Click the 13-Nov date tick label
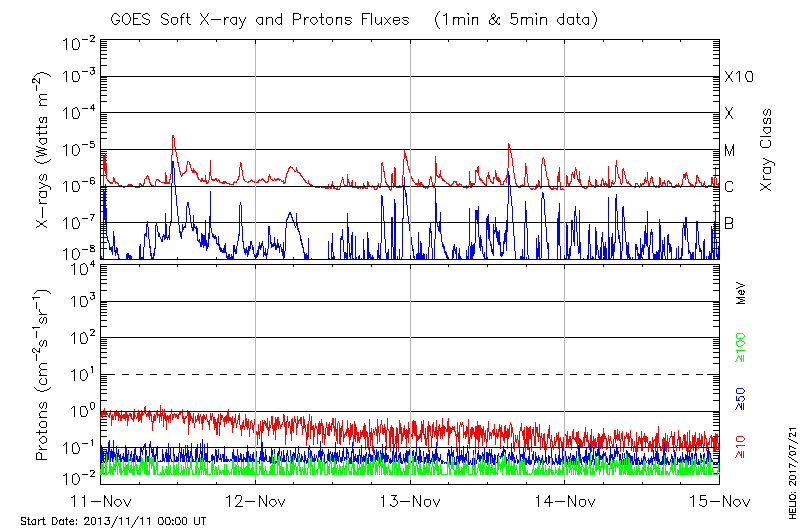This screenshot has height=530, width=800. pos(410,500)
